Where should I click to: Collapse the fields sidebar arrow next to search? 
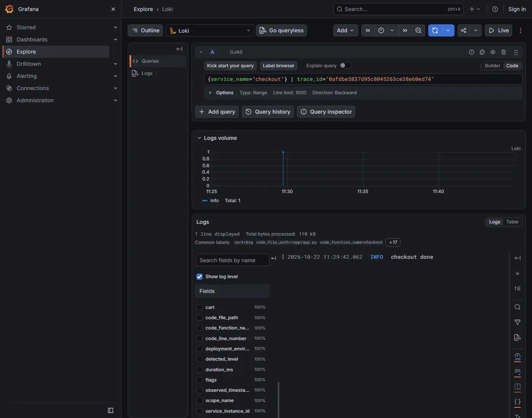coord(274,258)
